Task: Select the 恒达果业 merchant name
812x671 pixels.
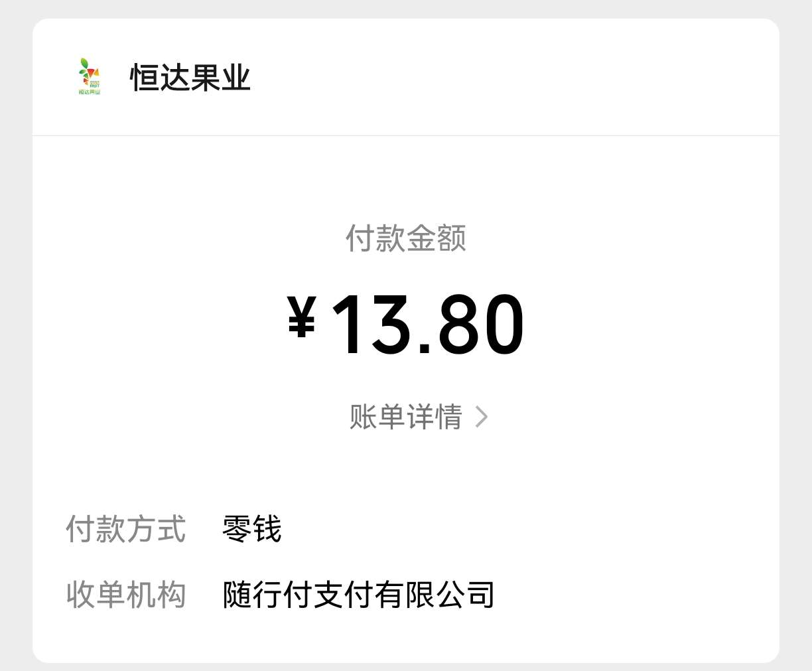Action: pos(190,78)
